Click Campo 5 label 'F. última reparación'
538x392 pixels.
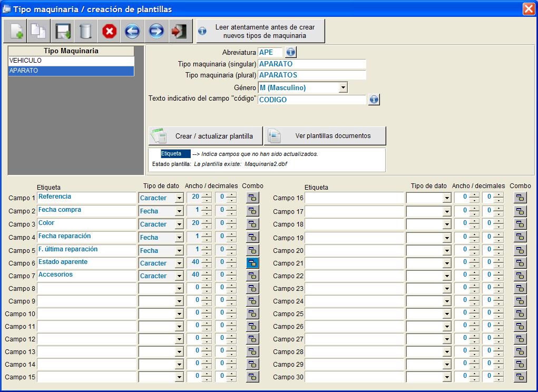coord(86,250)
